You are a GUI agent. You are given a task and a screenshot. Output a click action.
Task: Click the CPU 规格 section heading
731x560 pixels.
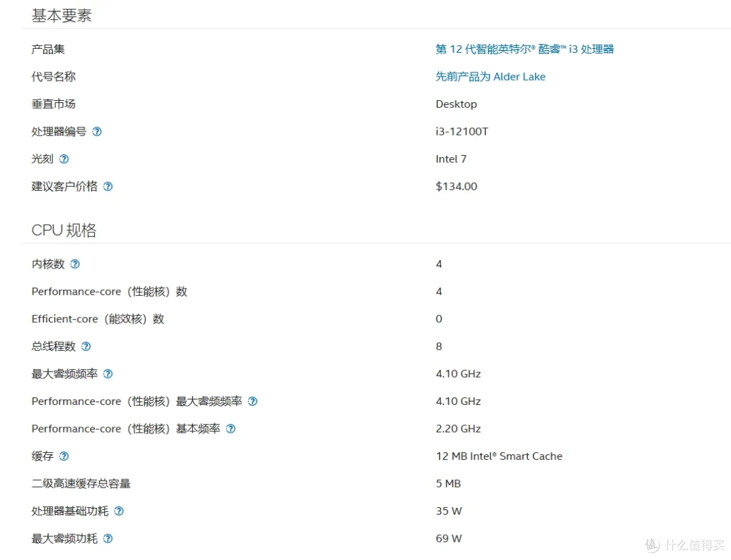coord(64,230)
